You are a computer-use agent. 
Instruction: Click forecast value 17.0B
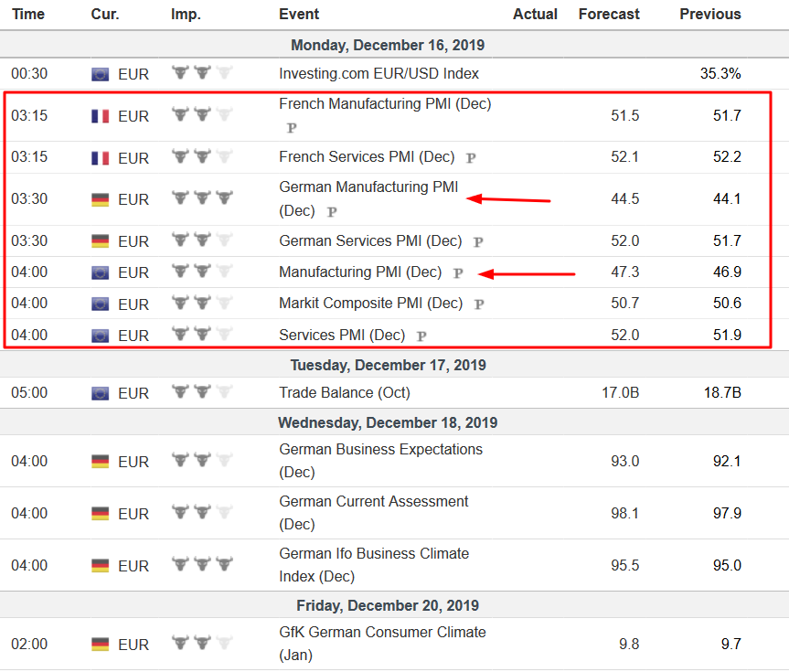(621, 392)
